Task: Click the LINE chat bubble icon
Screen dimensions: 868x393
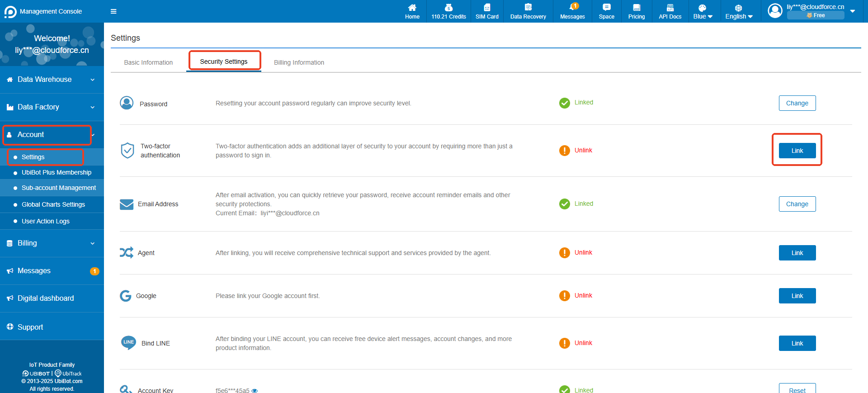Action: 128,343
